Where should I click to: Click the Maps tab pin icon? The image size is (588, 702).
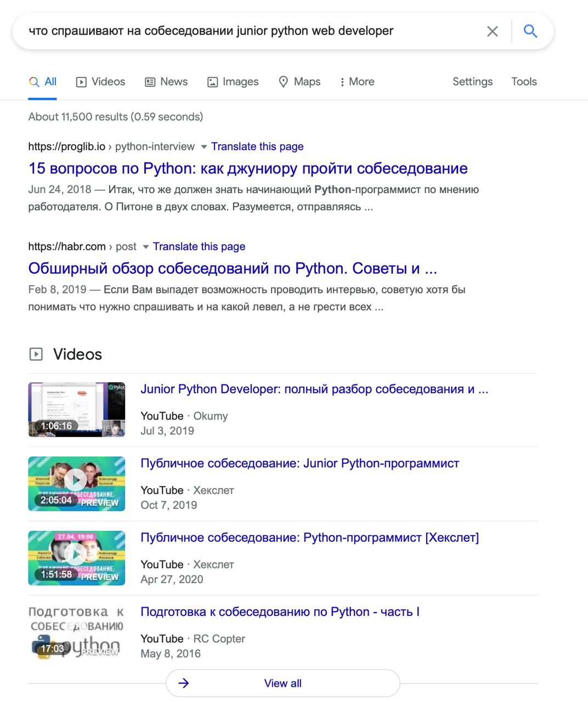[283, 82]
